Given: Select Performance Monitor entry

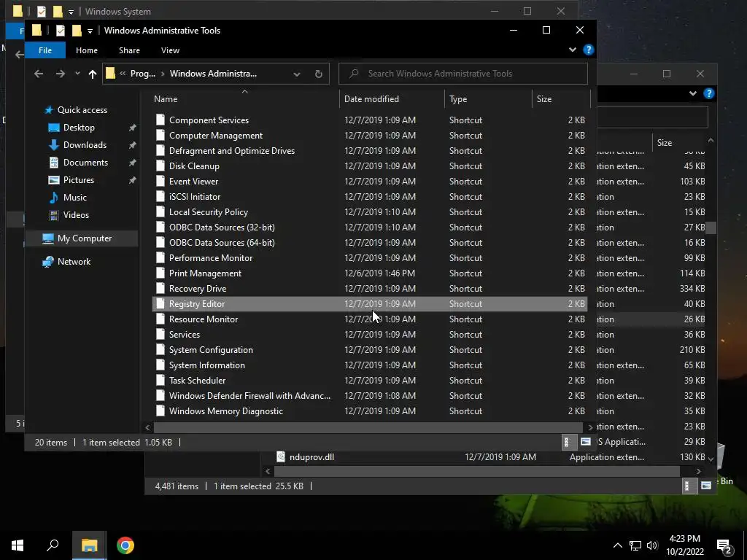Looking at the screenshot, I should point(370,257).
